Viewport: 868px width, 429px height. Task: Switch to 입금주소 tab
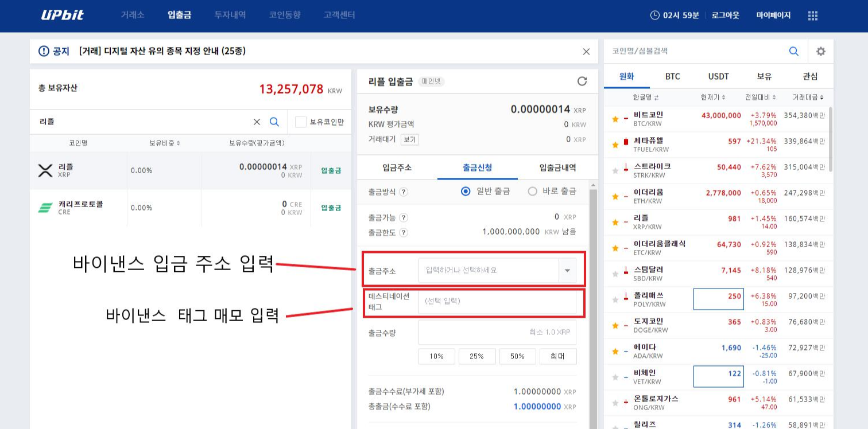point(397,167)
